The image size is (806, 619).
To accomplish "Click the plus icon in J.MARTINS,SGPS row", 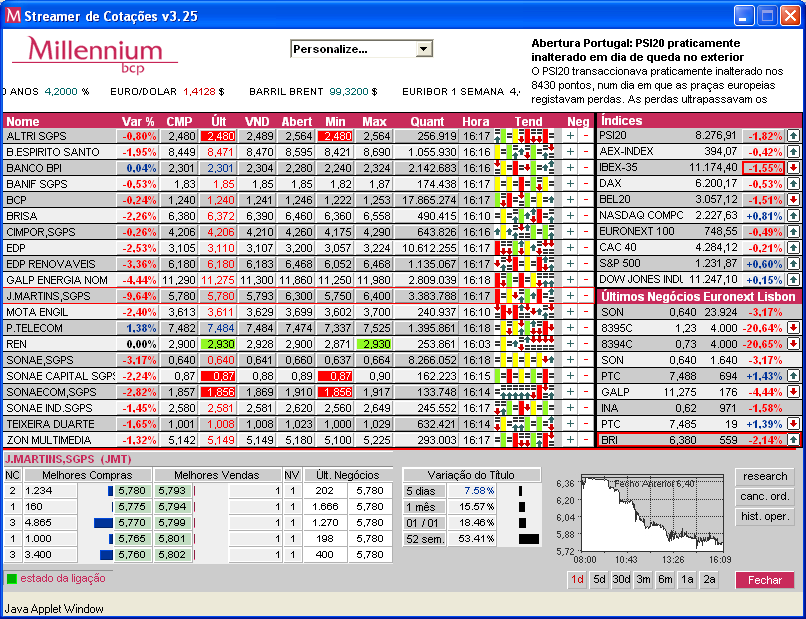I will (x=570, y=296).
